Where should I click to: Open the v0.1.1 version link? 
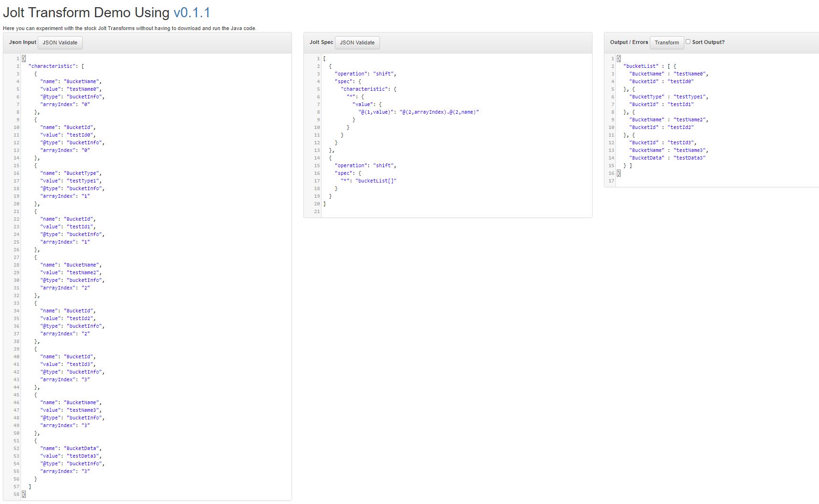(x=192, y=12)
